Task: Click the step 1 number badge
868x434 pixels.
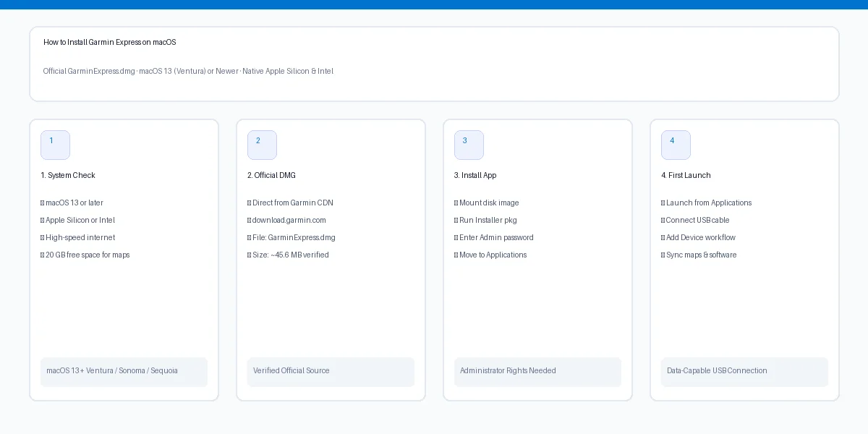Action: pos(55,145)
